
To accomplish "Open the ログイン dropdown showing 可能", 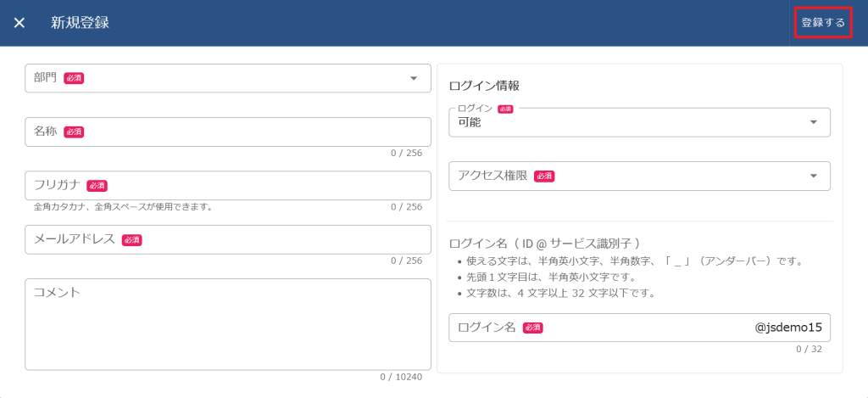I will (x=627, y=122).
